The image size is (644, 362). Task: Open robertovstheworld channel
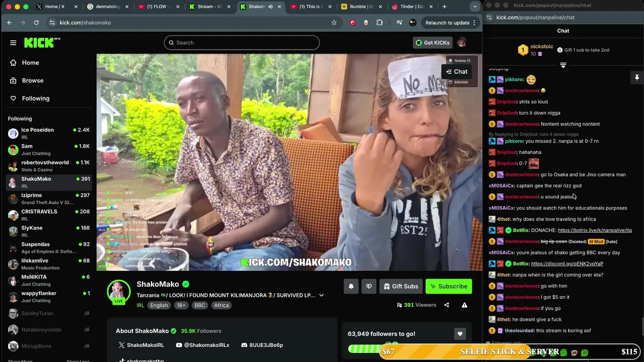point(48,166)
